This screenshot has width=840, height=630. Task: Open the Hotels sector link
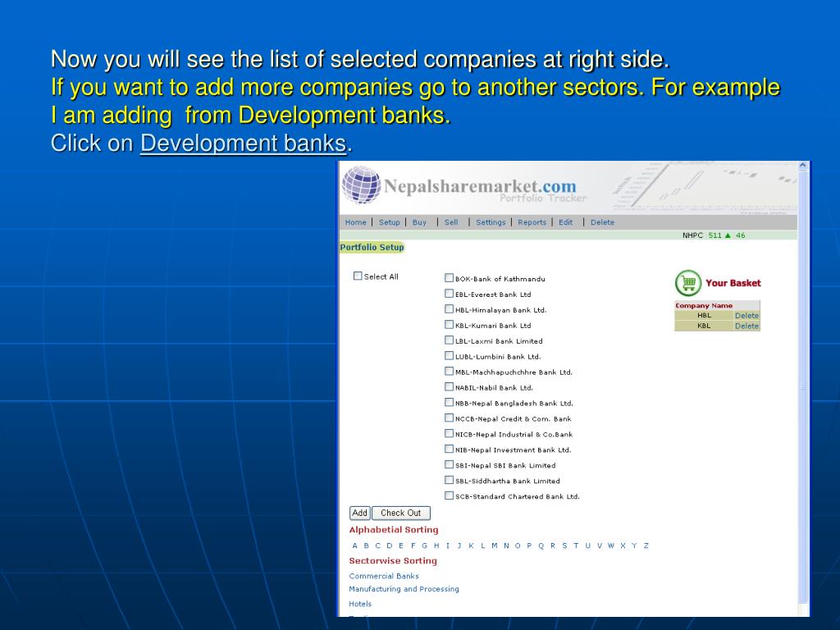click(360, 604)
